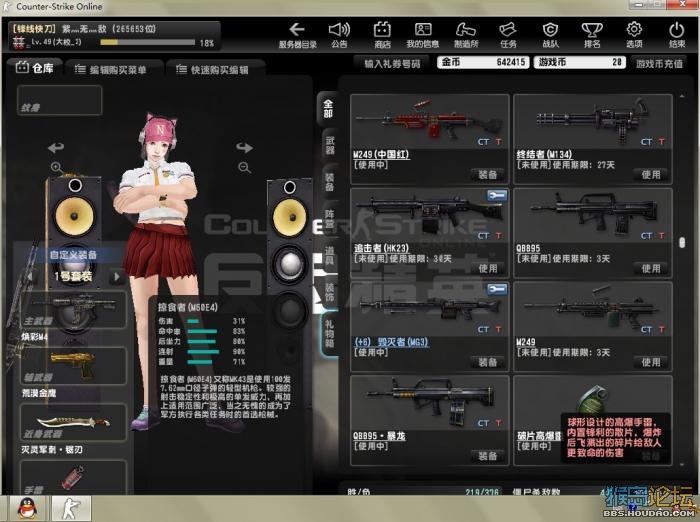Click the (+6) 毁灭者(MG3) weapon name

point(391,342)
